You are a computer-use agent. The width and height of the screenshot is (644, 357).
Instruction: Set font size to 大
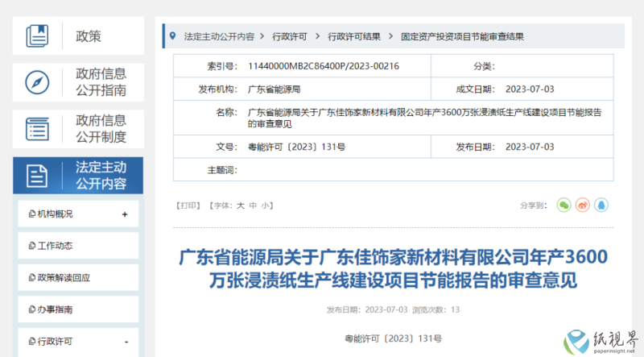coord(240,205)
